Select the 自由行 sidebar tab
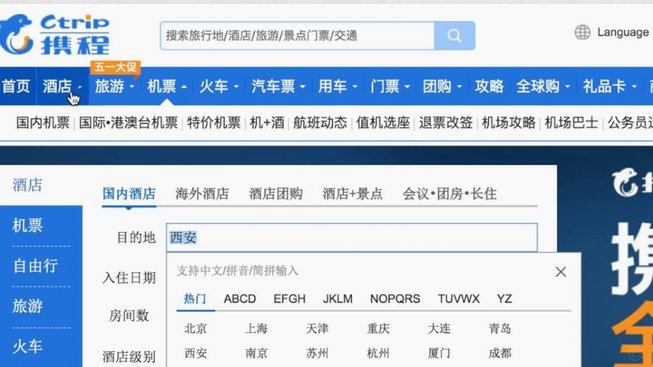This screenshot has width=653, height=367. 35,266
